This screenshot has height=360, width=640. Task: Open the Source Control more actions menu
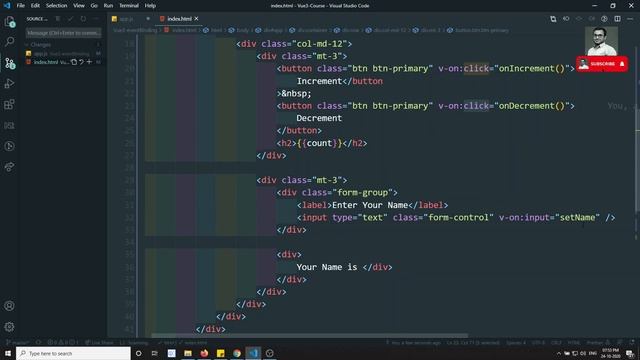coord(96,19)
